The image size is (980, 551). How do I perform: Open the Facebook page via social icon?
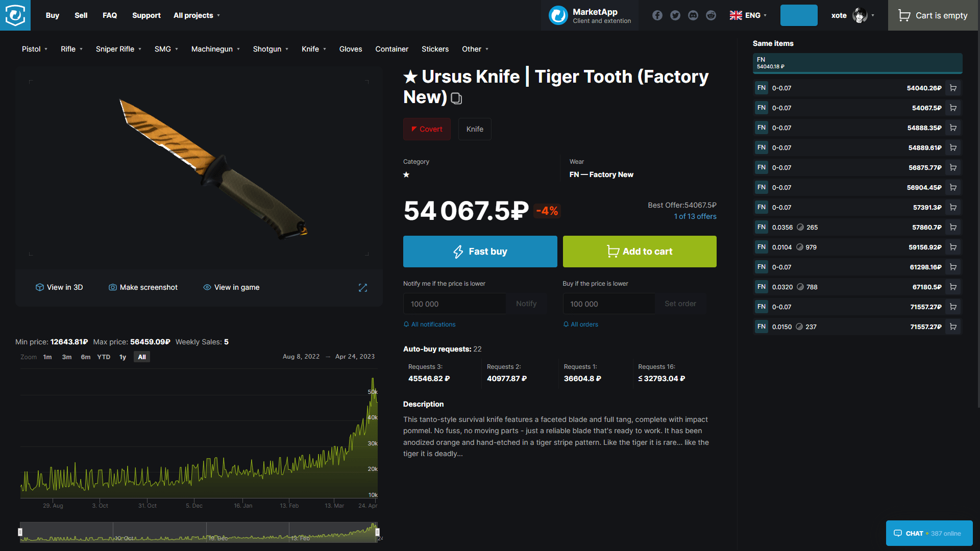657,15
